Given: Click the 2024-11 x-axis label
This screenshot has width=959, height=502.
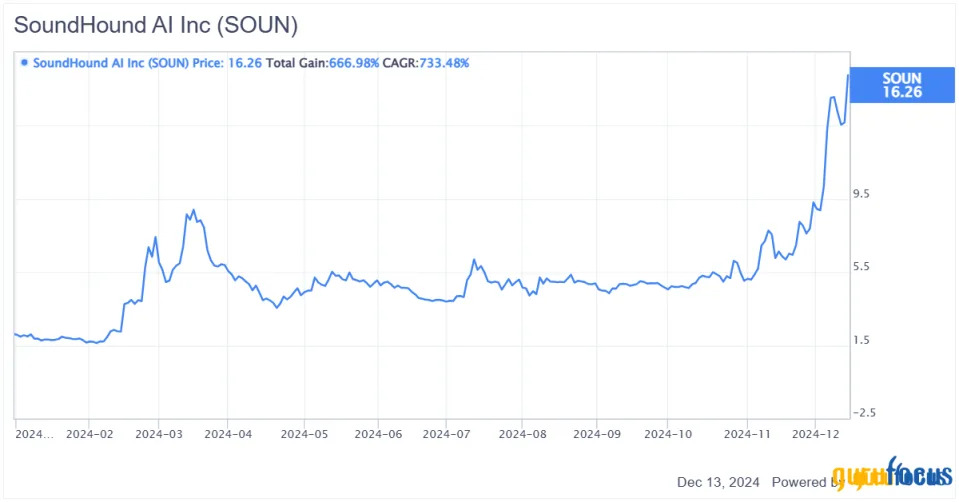Looking at the screenshot, I should pyautogui.click(x=747, y=434).
